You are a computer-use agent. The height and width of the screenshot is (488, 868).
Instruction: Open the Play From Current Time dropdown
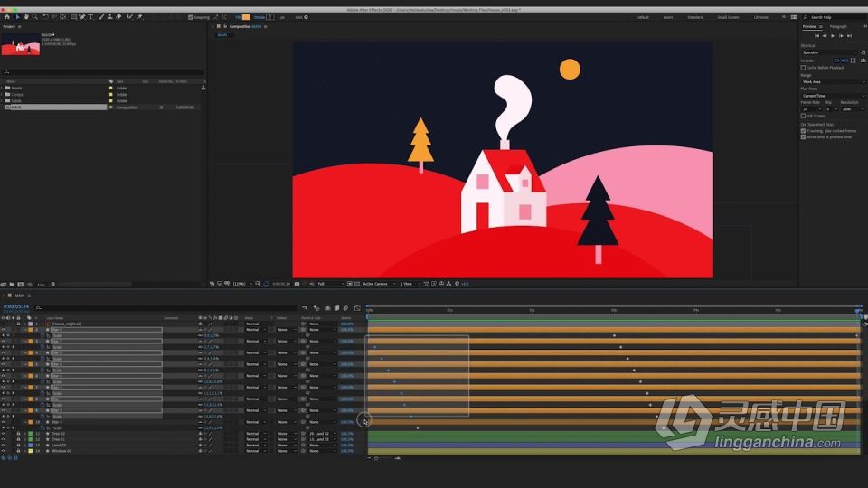point(833,96)
